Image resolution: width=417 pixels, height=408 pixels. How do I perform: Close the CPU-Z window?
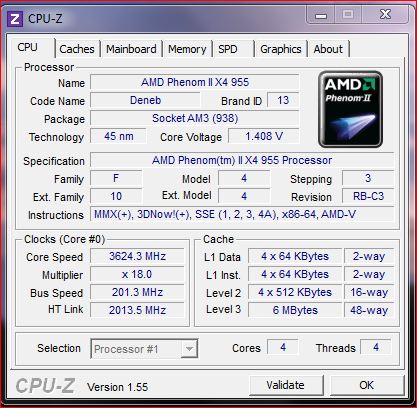click(x=385, y=15)
